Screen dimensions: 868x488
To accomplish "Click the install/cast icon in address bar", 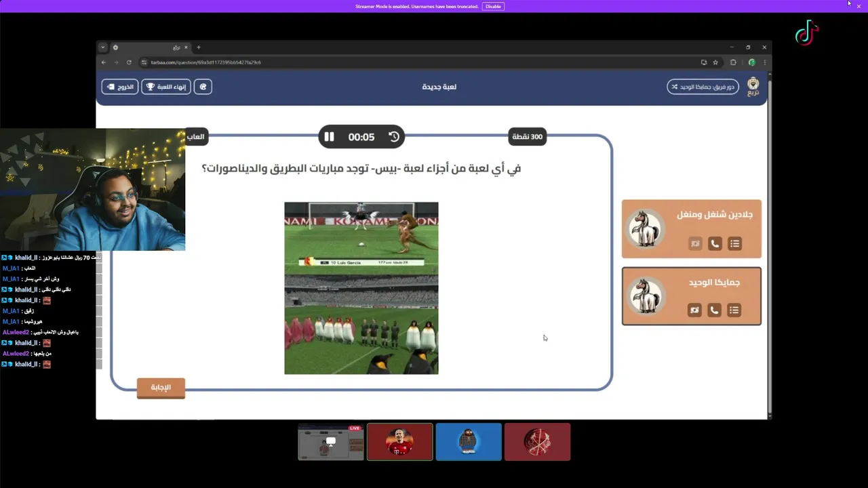I will click(x=704, y=62).
